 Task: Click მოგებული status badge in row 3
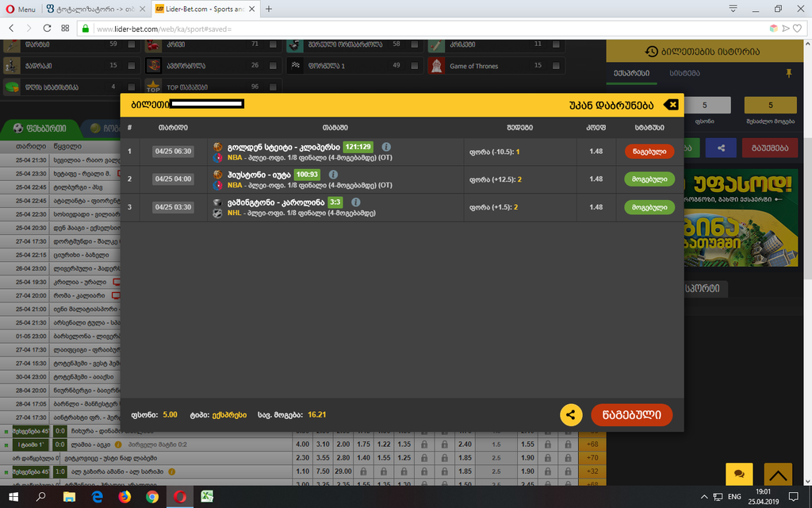[649, 207]
